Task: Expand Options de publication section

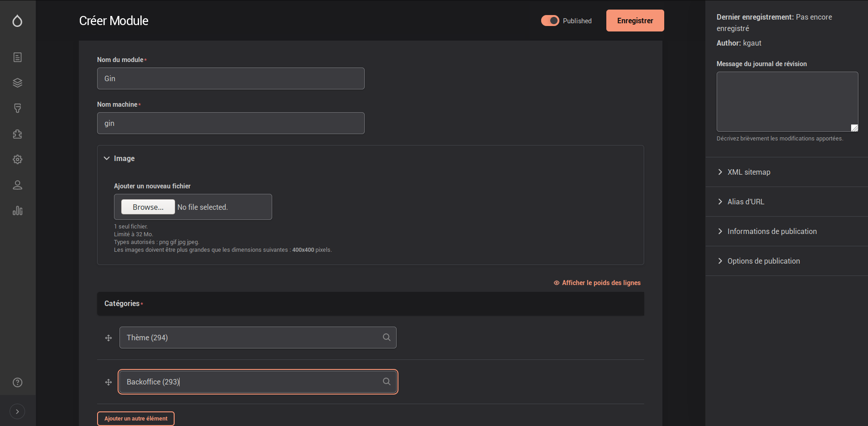Action: (x=763, y=261)
